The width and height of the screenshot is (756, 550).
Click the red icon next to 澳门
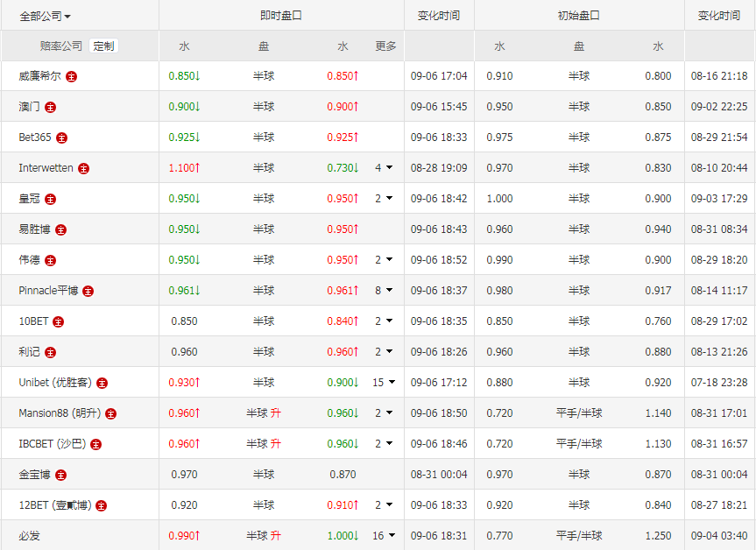pos(51,107)
